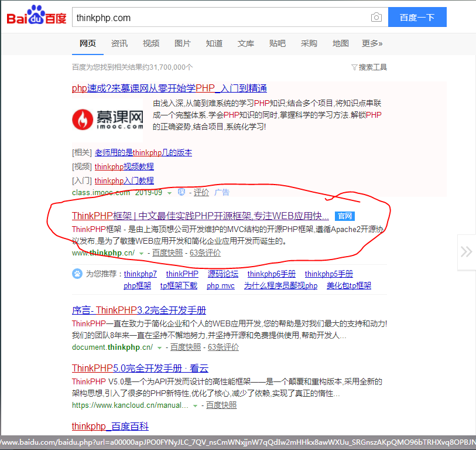Viewport: 476px width, 450px height.
Task: Click the 百度一下 search button
Action: [x=417, y=17]
